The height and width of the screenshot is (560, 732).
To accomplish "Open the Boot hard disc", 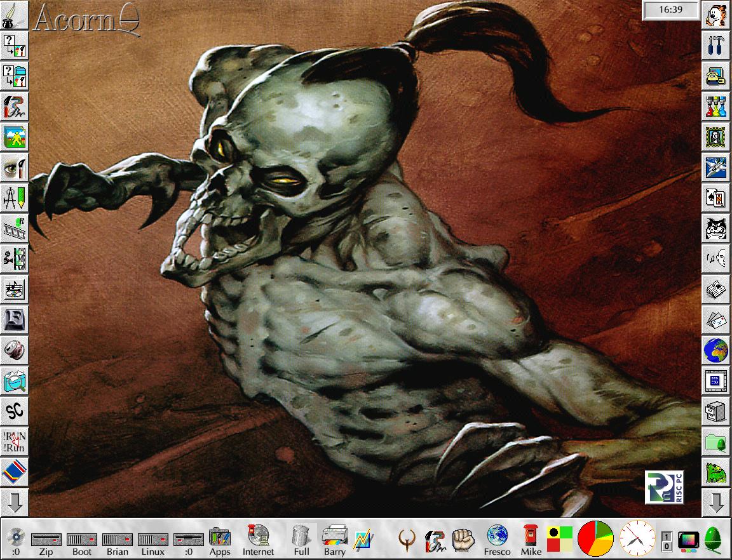I will point(82,543).
